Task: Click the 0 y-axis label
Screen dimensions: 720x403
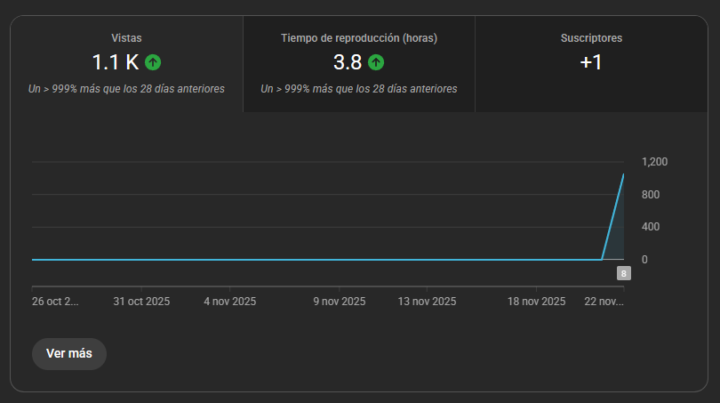Action: 645,260
